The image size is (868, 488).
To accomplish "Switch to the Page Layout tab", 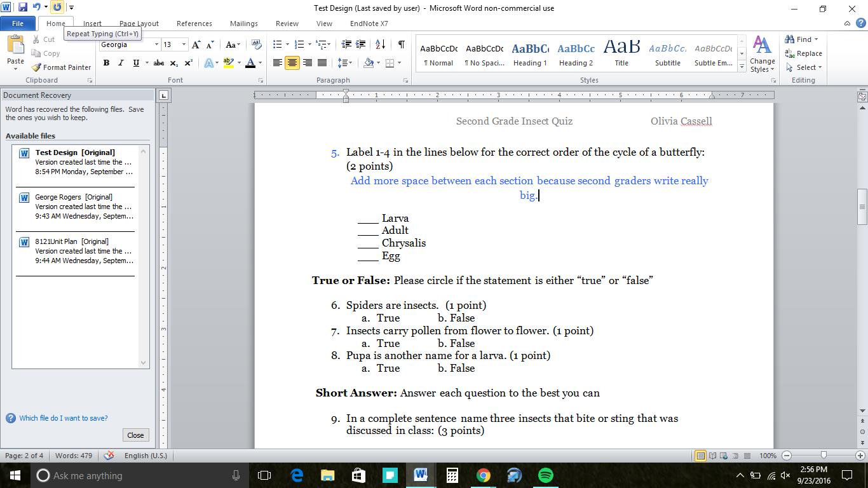I will (139, 24).
